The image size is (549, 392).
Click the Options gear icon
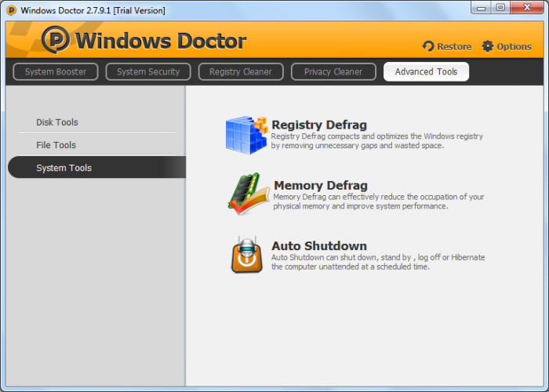coord(487,46)
